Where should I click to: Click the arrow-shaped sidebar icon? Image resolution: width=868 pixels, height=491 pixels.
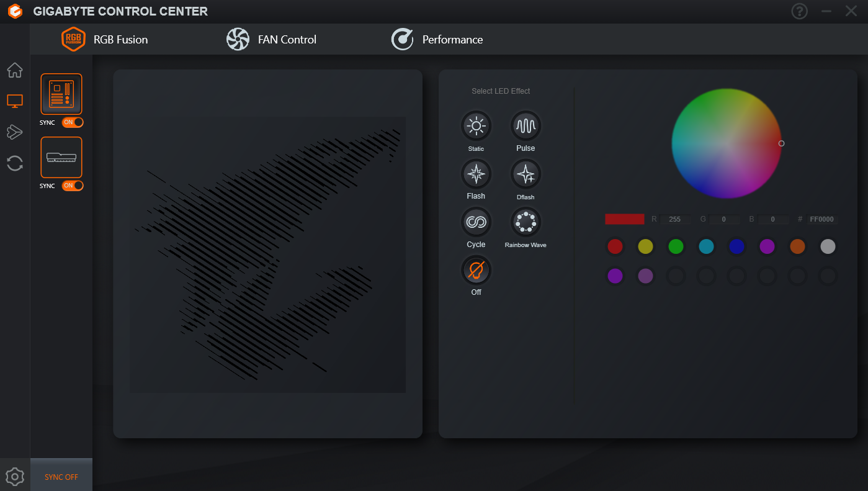tap(15, 132)
